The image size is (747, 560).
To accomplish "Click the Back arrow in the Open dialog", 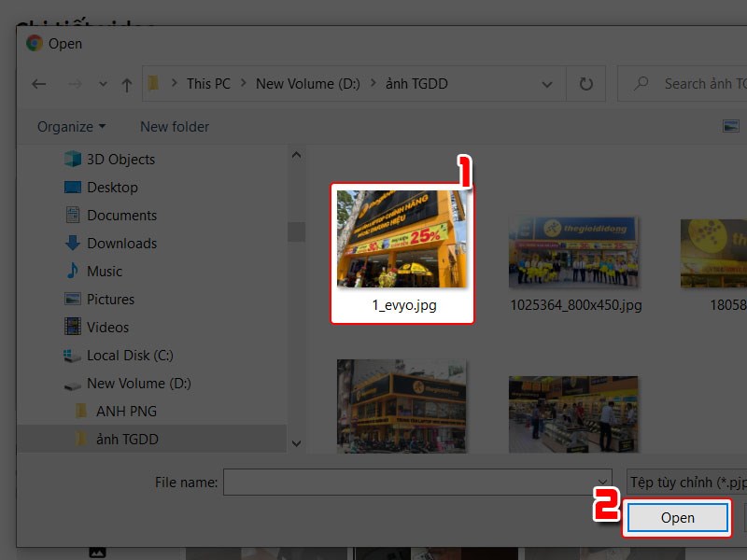I will [39, 84].
